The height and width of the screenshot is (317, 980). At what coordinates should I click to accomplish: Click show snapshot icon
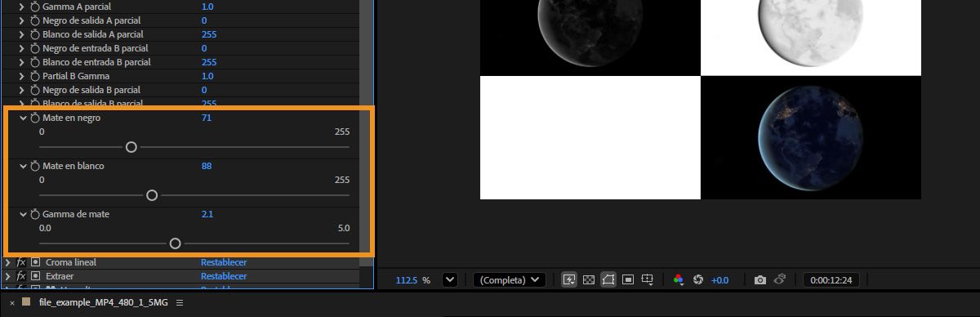click(x=780, y=279)
